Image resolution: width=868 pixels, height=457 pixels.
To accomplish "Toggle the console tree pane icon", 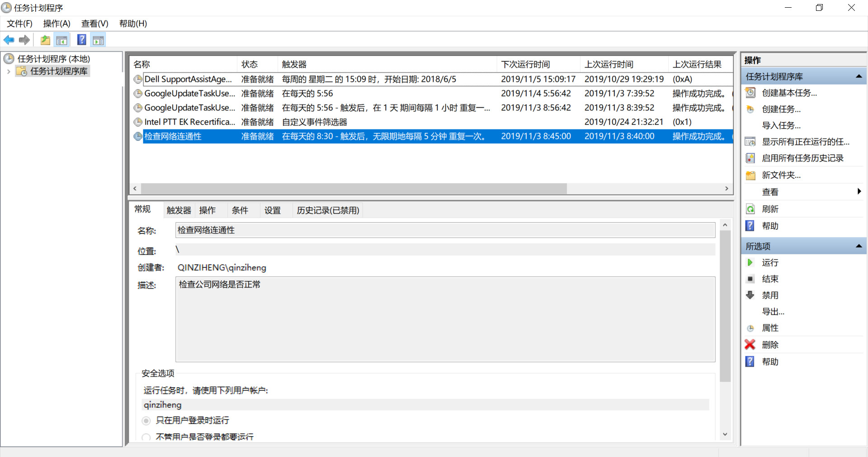I will (x=62, y=40).
